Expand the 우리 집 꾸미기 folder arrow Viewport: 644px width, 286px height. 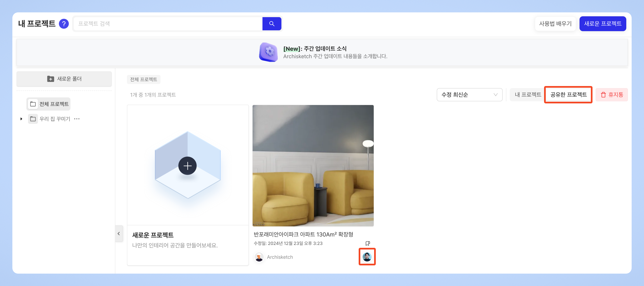21,119
